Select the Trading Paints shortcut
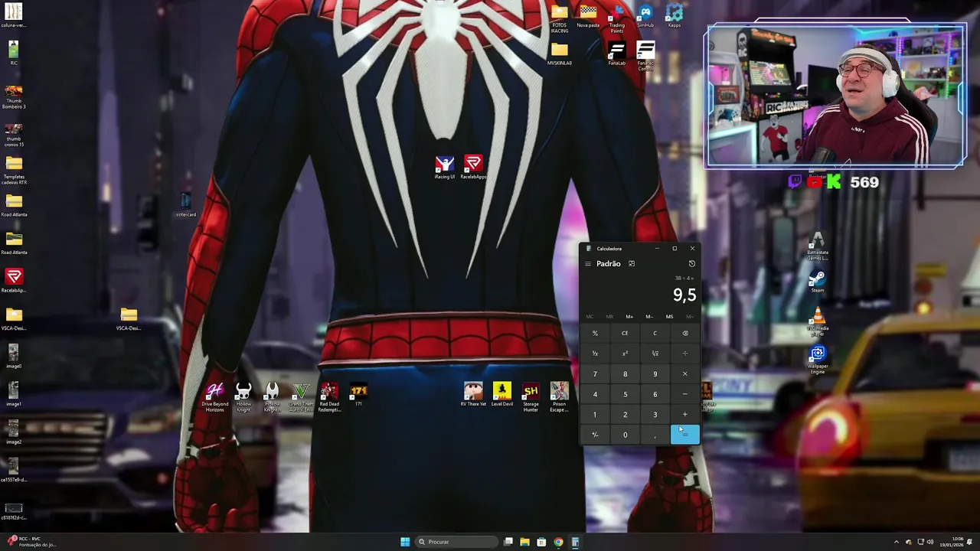The width and height of the screenshot is (980, 551). point(616,19)
